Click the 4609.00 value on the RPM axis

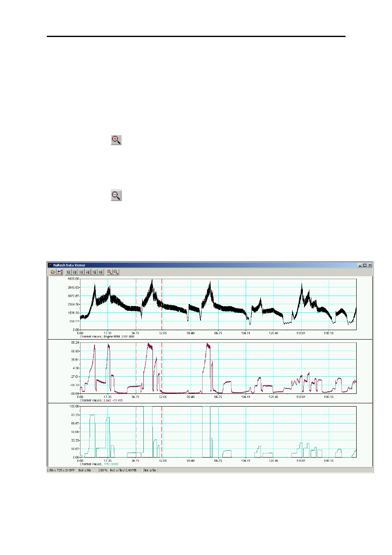click(x=74, y=279)
